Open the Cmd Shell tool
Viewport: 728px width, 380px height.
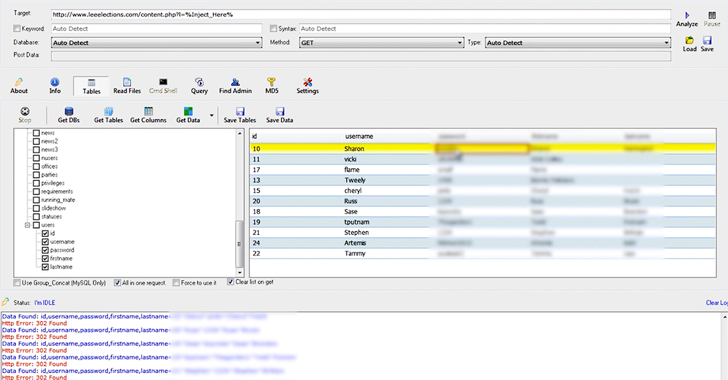[163, 86]
